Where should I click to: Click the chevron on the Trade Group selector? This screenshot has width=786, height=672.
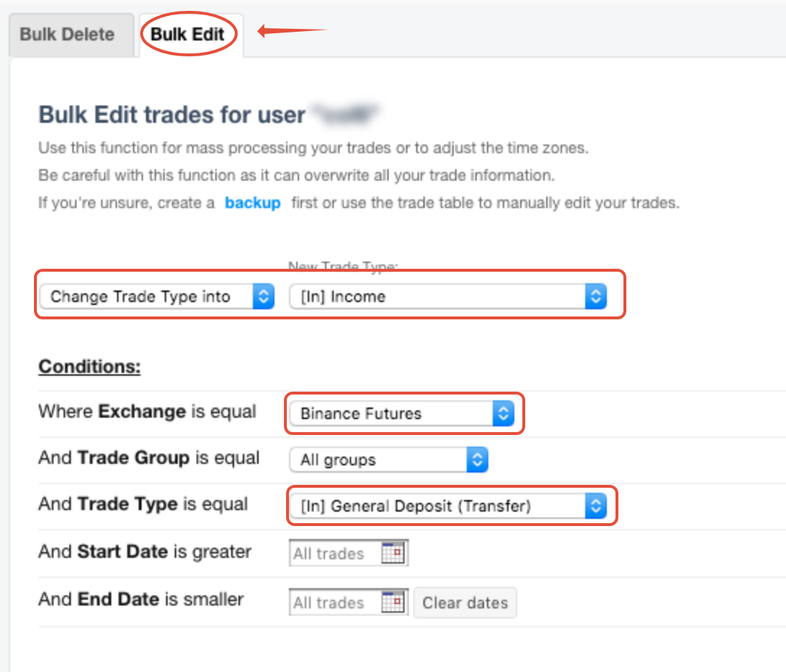476,460
